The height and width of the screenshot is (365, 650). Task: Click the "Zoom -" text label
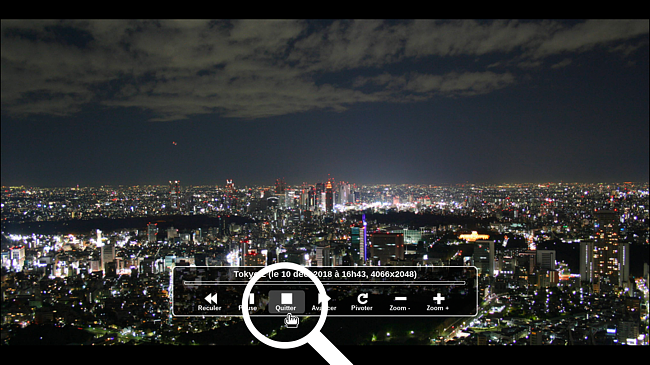click(x=400, y=308)
